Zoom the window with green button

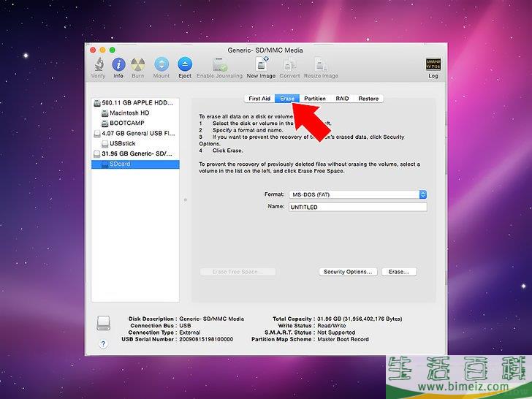click(113, 50)
